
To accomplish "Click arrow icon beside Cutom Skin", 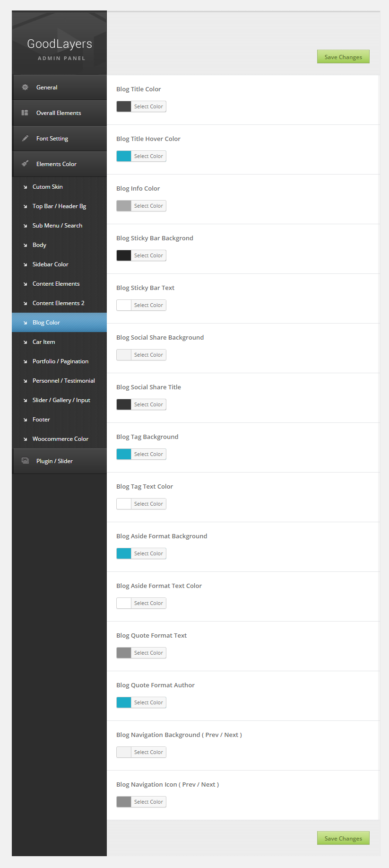I will [25, 187].
